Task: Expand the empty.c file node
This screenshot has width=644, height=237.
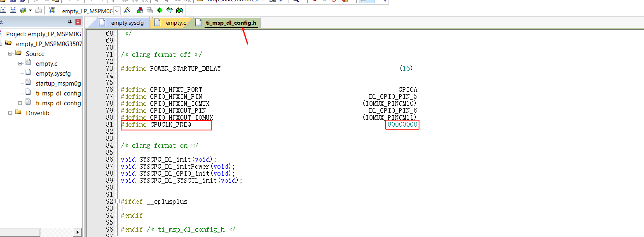Action: click(x=20, y=64)
